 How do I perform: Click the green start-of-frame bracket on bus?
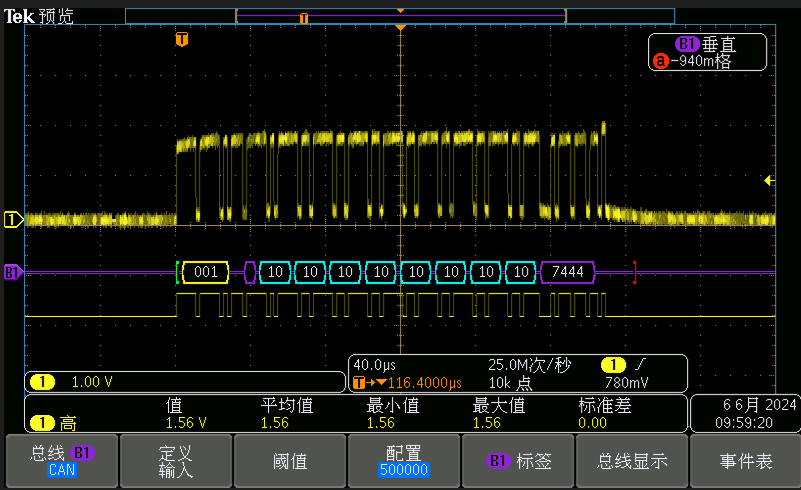[x=178, y=272]
